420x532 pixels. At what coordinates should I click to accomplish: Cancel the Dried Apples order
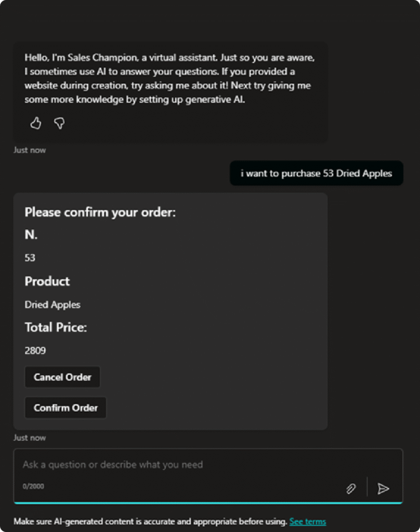click(x=62, y=377)
